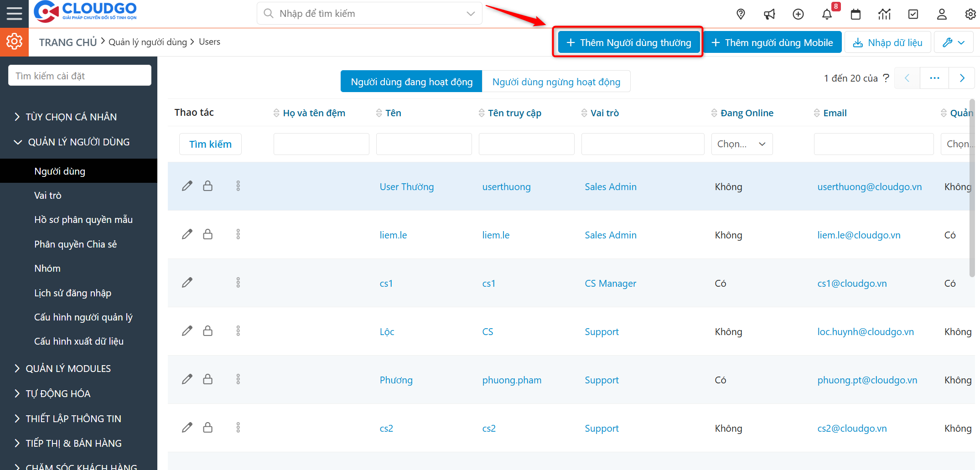Select Vai trò in the sidebar

48,196
